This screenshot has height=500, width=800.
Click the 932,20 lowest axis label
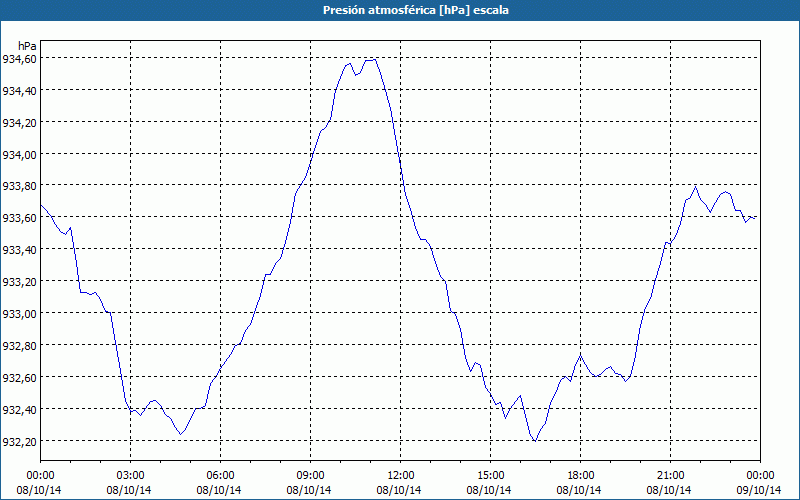tap(19, 442)
